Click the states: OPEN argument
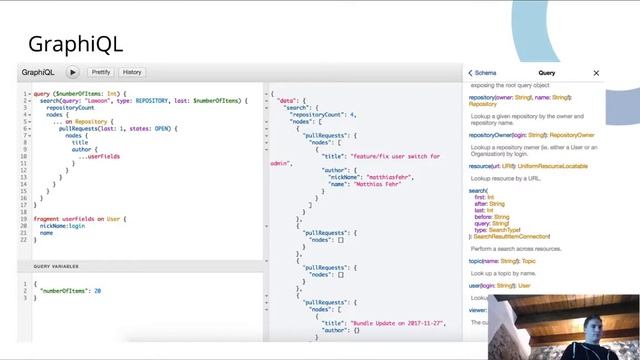The height and width of the screenshot is (360, 640). coord(149,129)
